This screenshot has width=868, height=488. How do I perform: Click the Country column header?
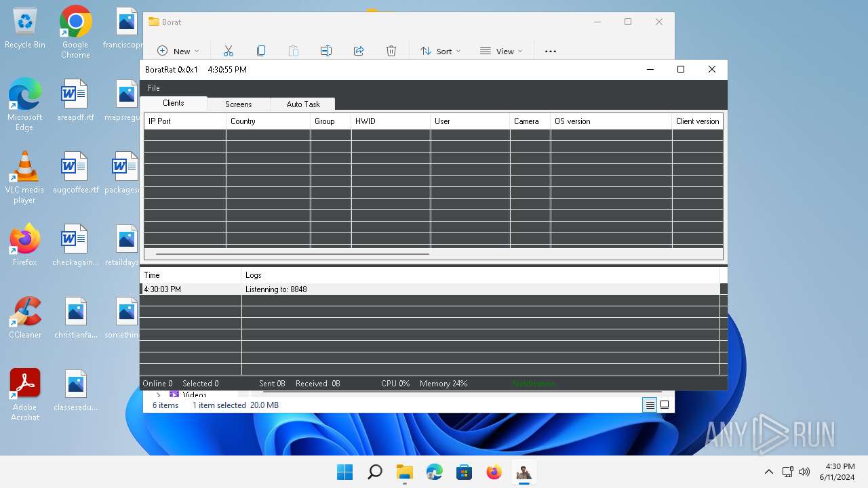click(269, 121)
